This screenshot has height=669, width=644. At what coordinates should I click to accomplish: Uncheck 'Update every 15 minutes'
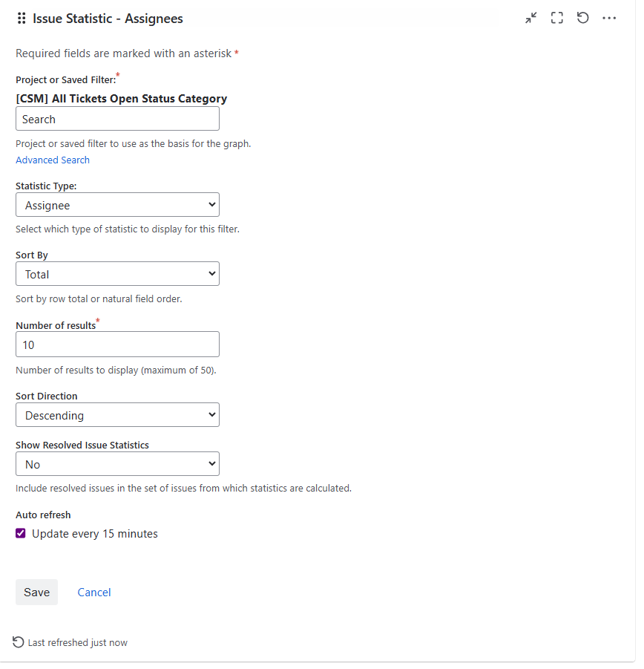pyautogui.click(x=20, y=533)
